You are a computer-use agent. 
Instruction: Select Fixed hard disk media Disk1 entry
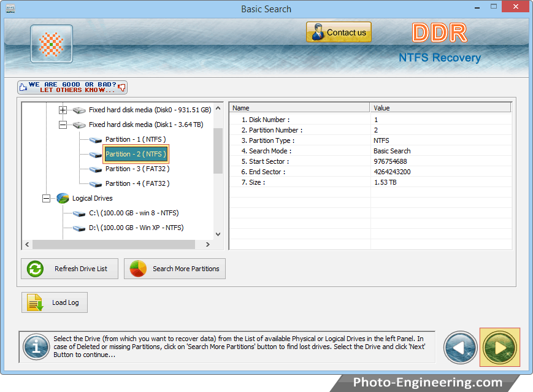pos(146,125)
